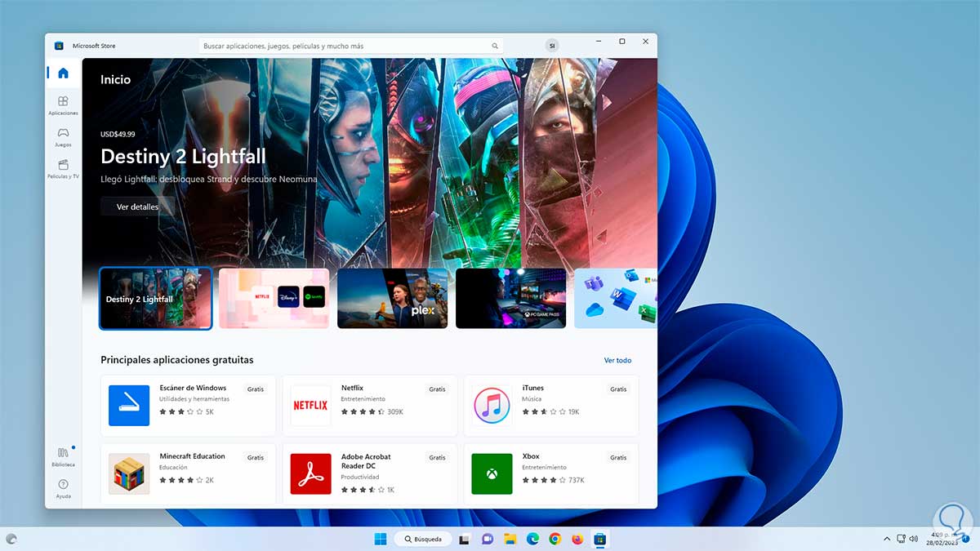Open Adobe Acrobat Reader DC icon
980x551 pixels.
310,474
